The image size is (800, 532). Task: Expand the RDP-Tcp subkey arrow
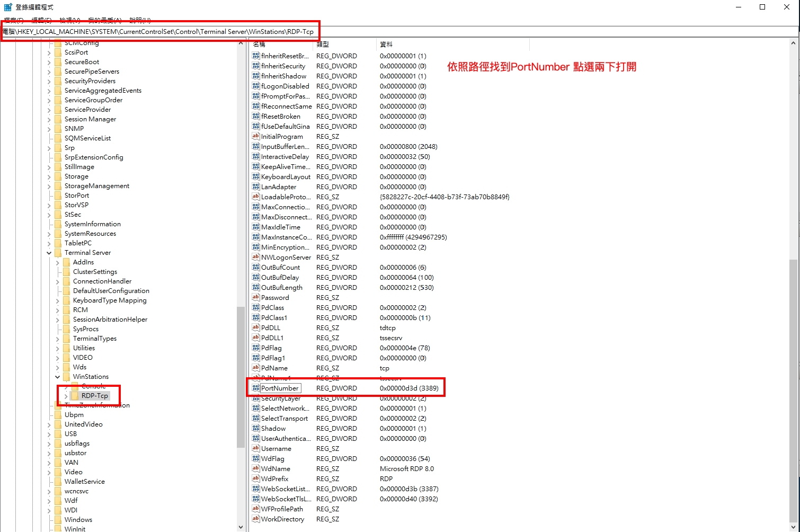66,396
